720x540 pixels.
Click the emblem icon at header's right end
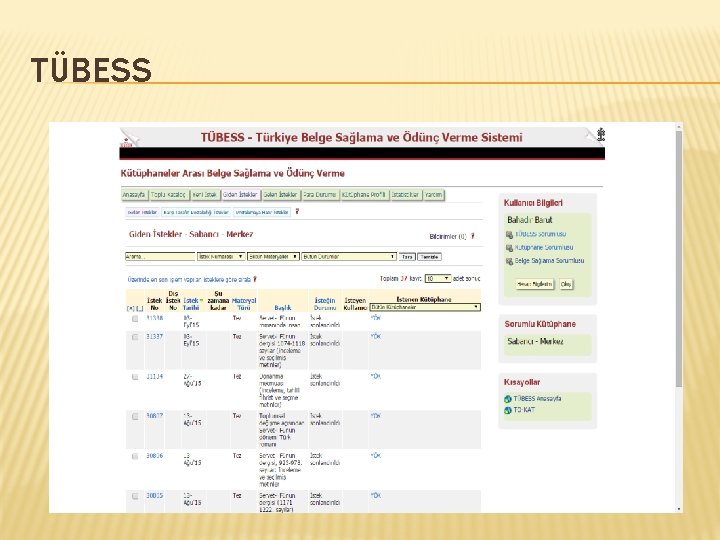pos(601,135)
